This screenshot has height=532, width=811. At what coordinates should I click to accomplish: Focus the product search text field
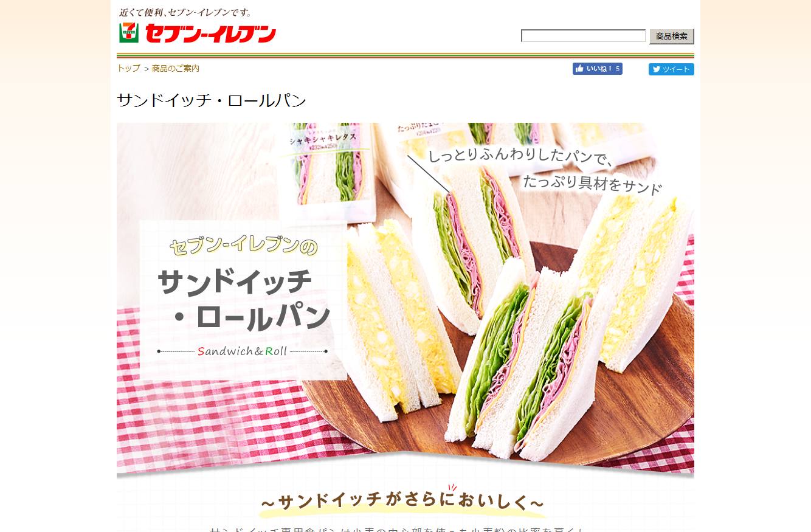[583, 36]
